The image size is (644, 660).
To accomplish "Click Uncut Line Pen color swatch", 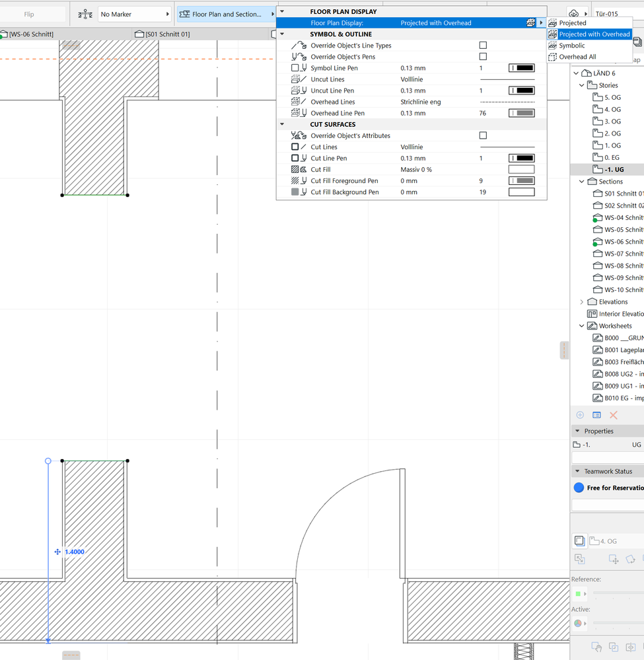I will coord(522,91).
